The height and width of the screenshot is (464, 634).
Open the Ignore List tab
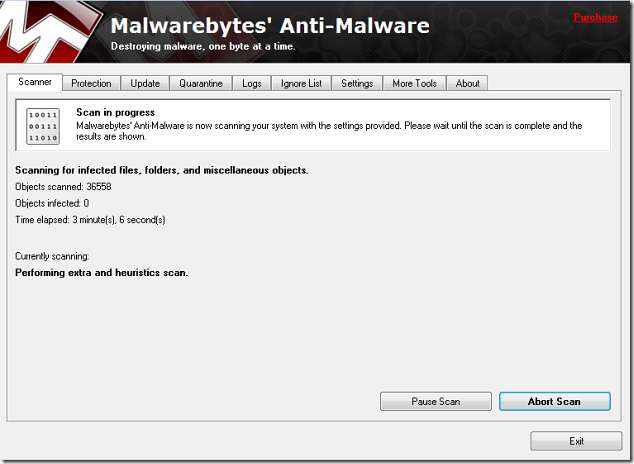point(301,83)
